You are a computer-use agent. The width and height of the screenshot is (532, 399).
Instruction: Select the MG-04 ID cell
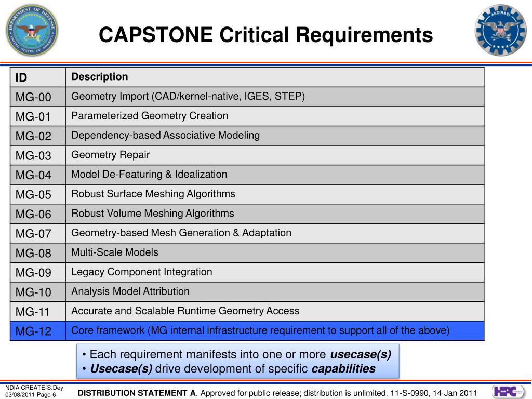click(38, 175)
